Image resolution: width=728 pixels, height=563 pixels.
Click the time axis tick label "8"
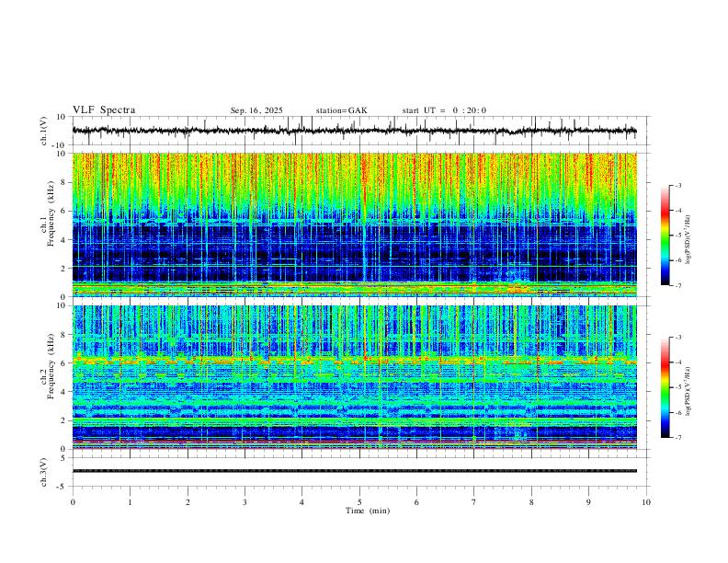(x=531, y=502)
